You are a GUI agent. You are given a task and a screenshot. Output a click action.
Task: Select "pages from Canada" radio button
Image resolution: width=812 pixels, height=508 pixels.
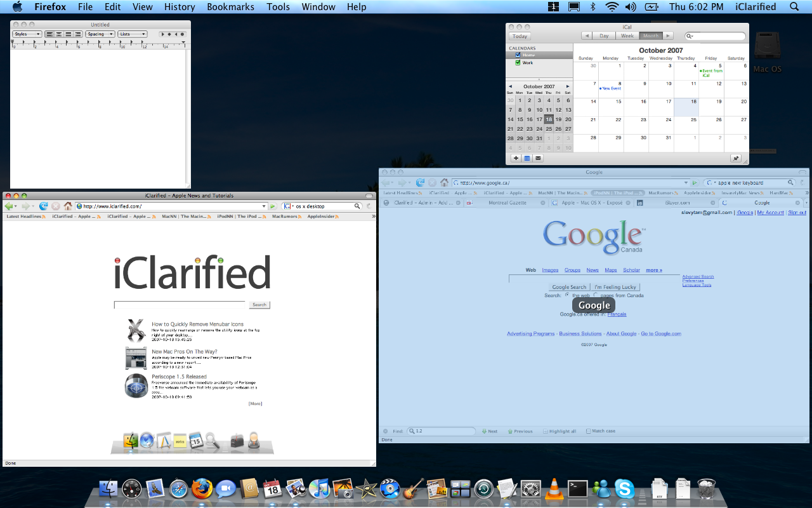coord(595,295)
